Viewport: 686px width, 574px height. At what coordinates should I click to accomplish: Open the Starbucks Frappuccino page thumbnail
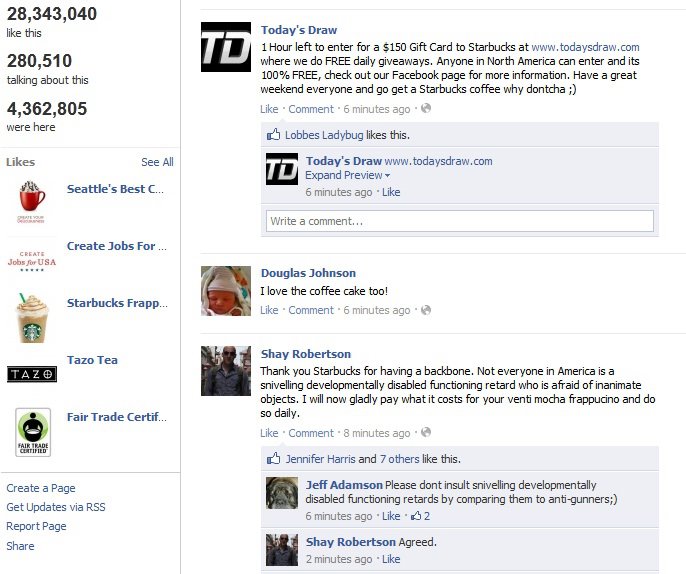point(32,318)
